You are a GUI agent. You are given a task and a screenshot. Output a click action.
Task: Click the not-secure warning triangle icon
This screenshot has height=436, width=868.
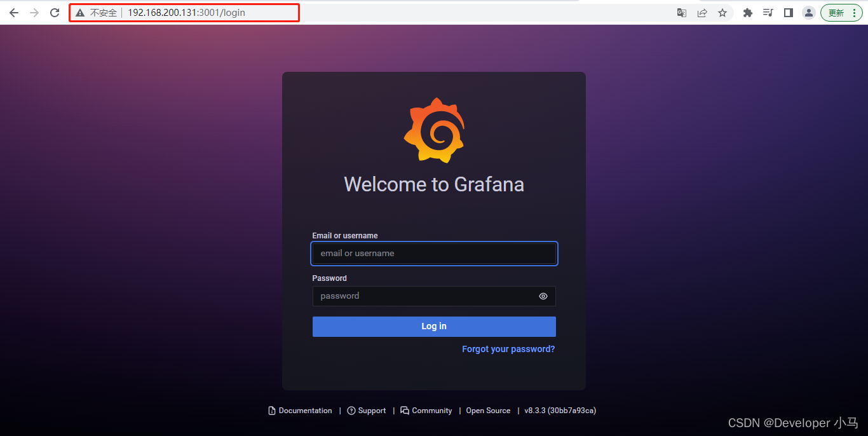(x=80, y=13)
